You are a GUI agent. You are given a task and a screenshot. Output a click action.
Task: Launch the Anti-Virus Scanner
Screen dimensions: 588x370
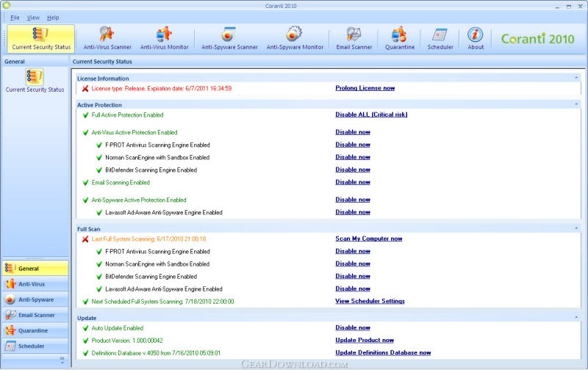(107, 39)
